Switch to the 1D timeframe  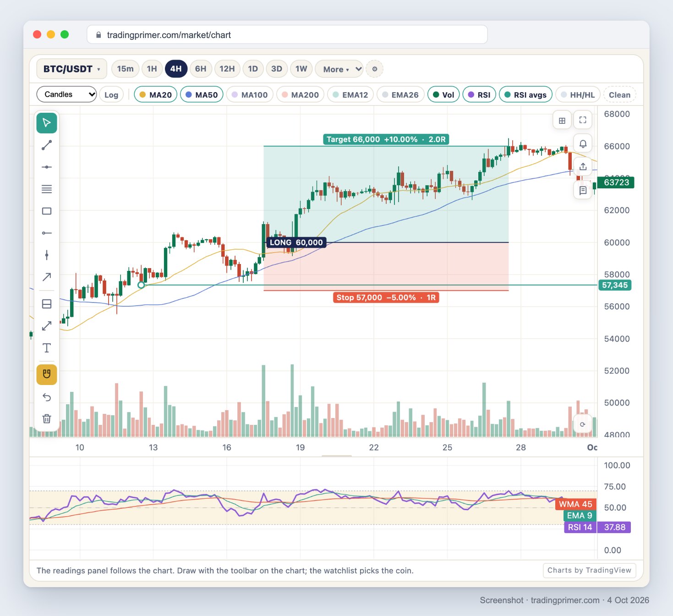tap(253, 69)
